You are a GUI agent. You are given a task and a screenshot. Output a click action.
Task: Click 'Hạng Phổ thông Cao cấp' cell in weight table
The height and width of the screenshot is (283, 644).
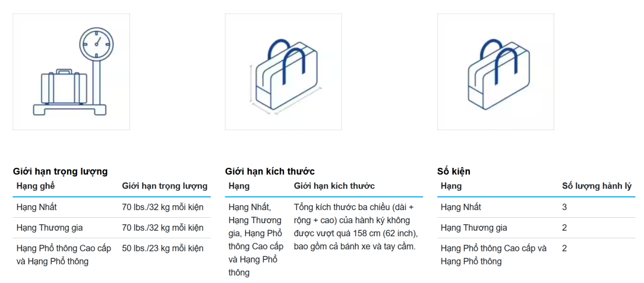pos(64,255)
